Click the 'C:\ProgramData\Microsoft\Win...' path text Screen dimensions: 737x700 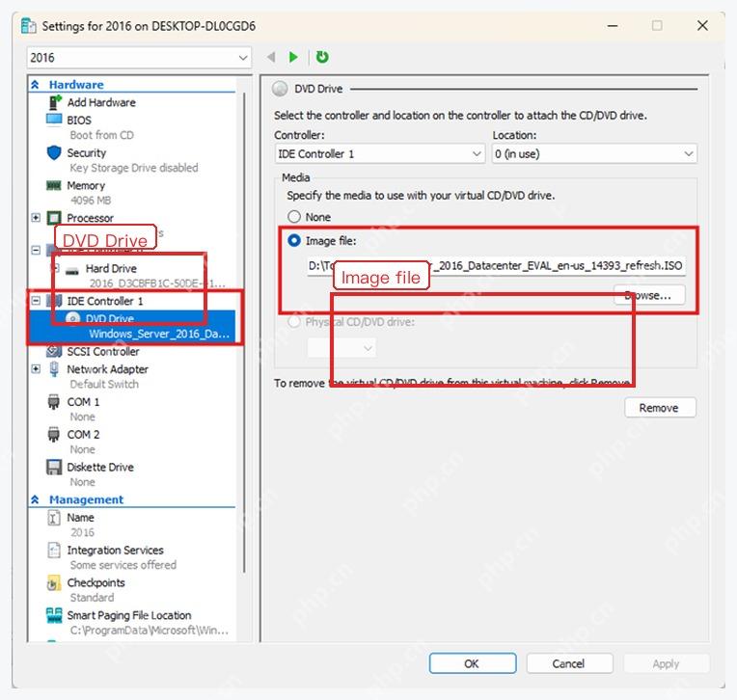coord(150,631)
